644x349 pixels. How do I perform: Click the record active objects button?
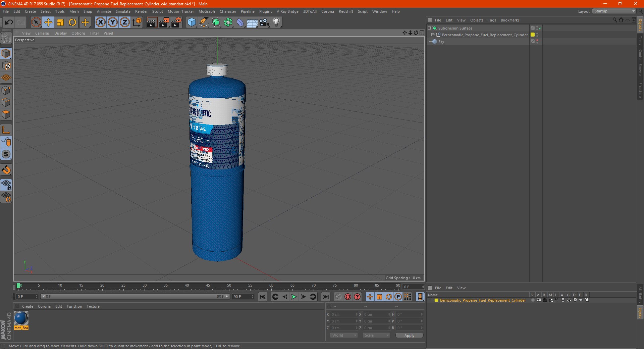coord(338,297)
